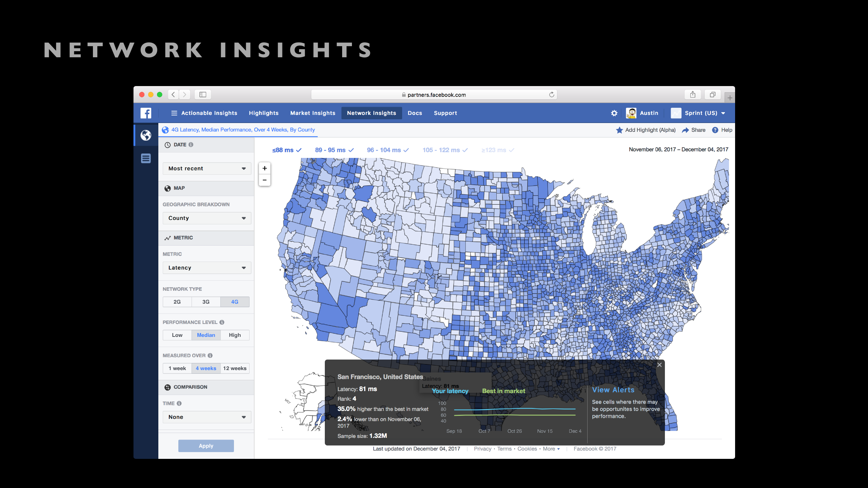
Task: Click the Apply button
Action: 206,446
